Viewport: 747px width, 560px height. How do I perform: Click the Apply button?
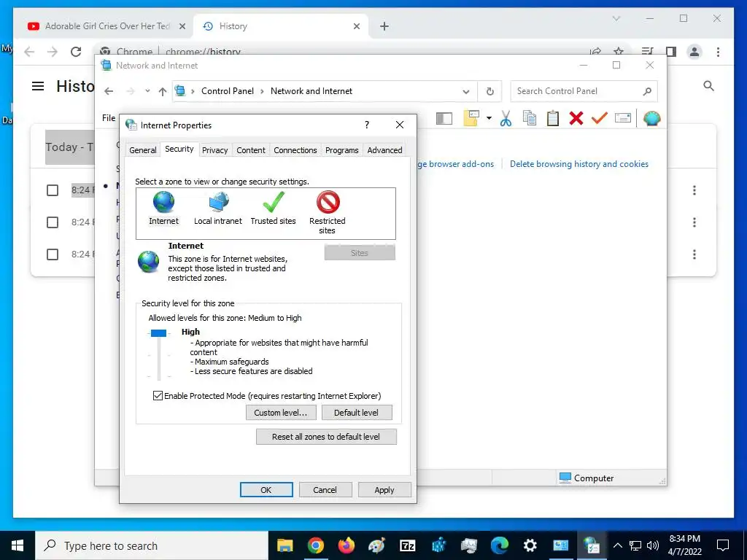tap(384, 489)
